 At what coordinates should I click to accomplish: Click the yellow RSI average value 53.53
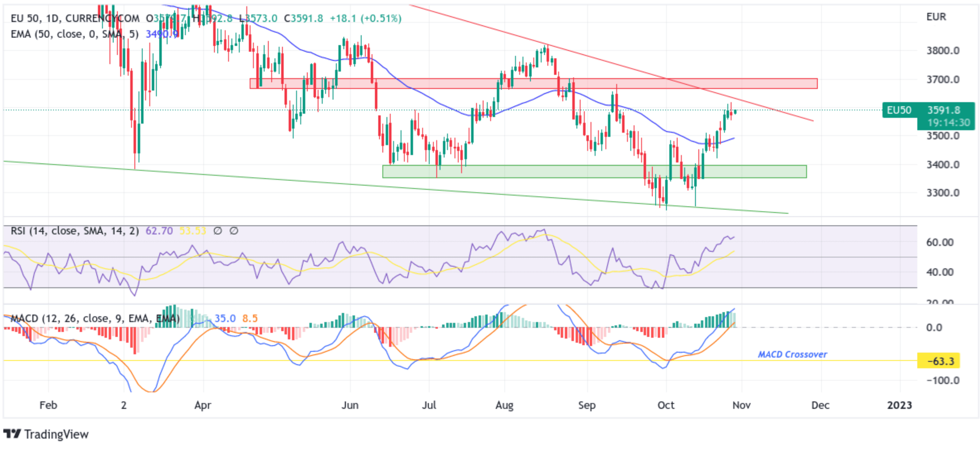192,231
